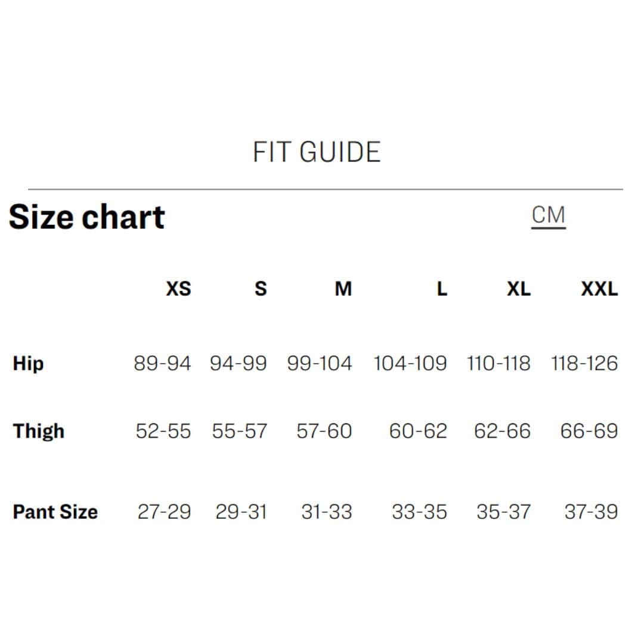Select the XS size column header

178,289
